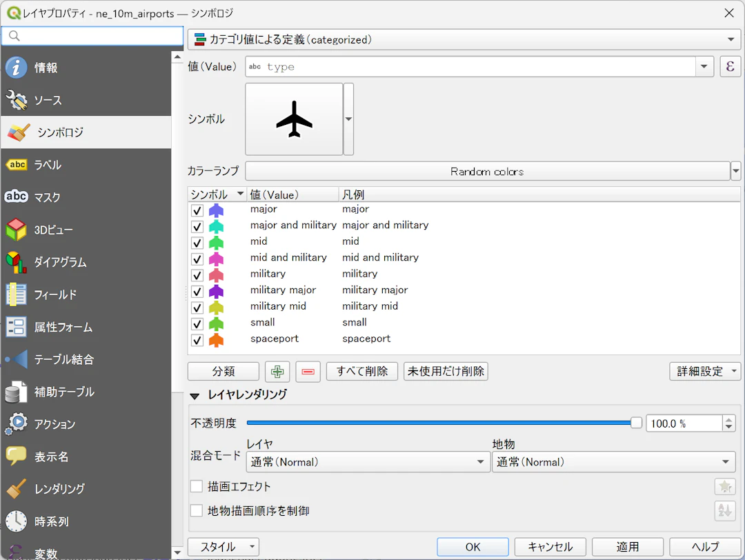Click the draw effects star customize icon

(x=725, y=487)
